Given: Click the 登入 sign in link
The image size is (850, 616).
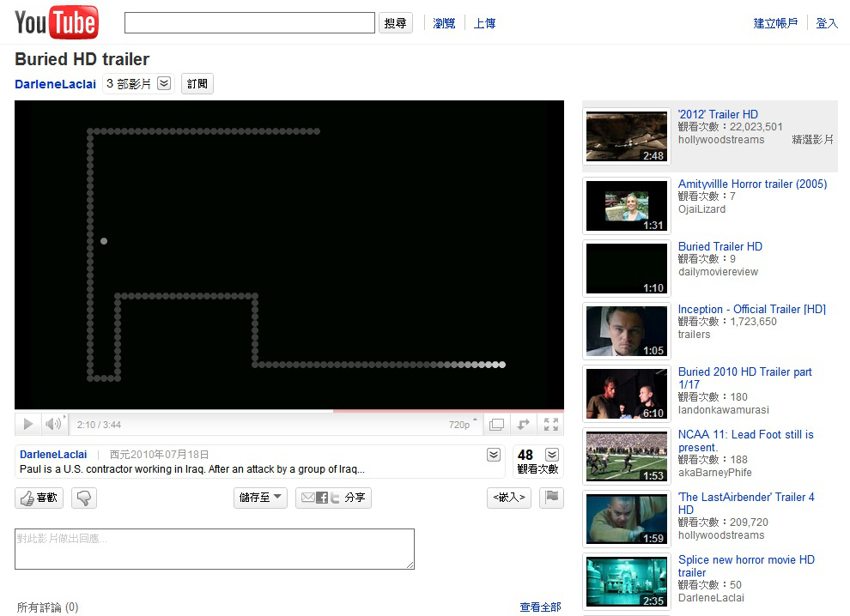Looking at the screenshot, I should (x=827, y=23).
